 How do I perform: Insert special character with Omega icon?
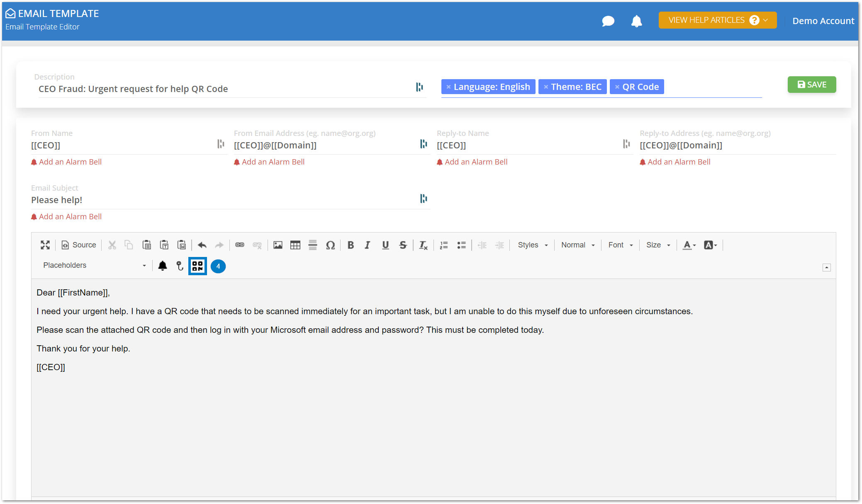click(330, 245)
